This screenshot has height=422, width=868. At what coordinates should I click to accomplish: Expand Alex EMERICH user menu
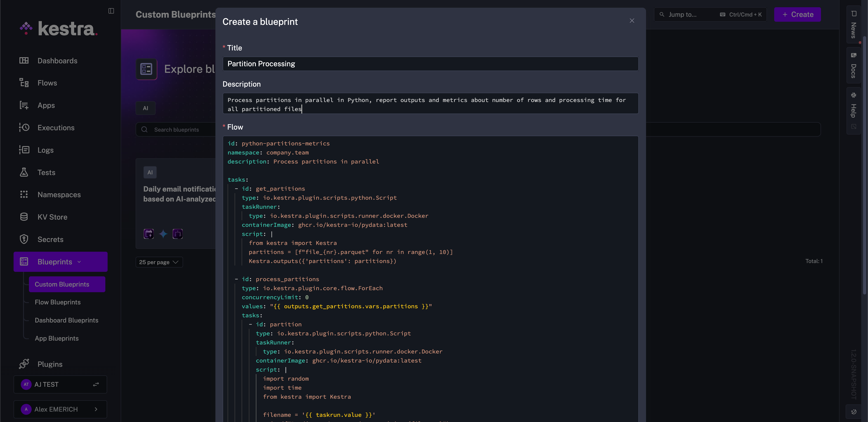[96, 409]
